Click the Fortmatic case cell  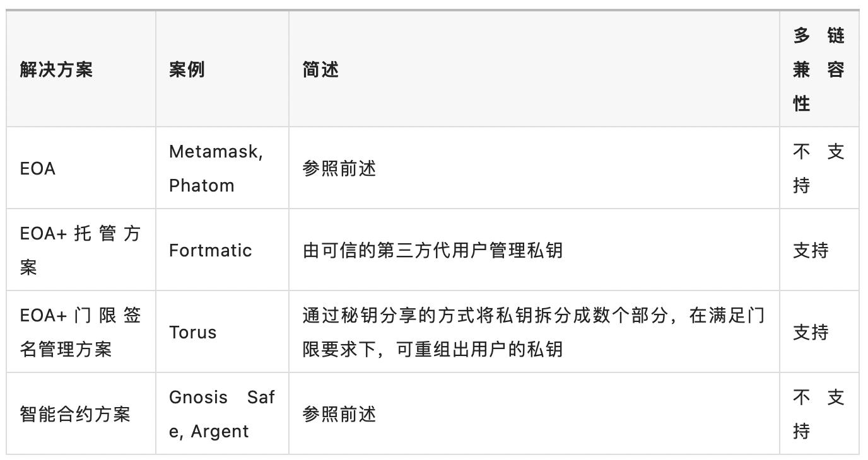210,250
